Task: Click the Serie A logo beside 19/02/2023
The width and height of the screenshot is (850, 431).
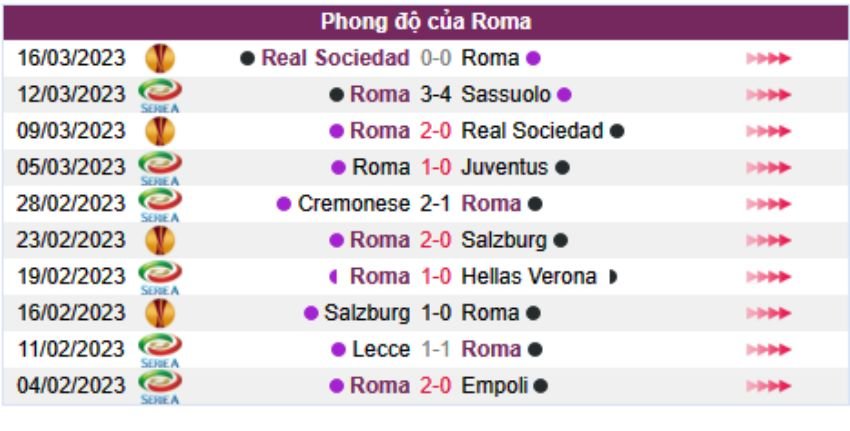Action: coord(159,277)
